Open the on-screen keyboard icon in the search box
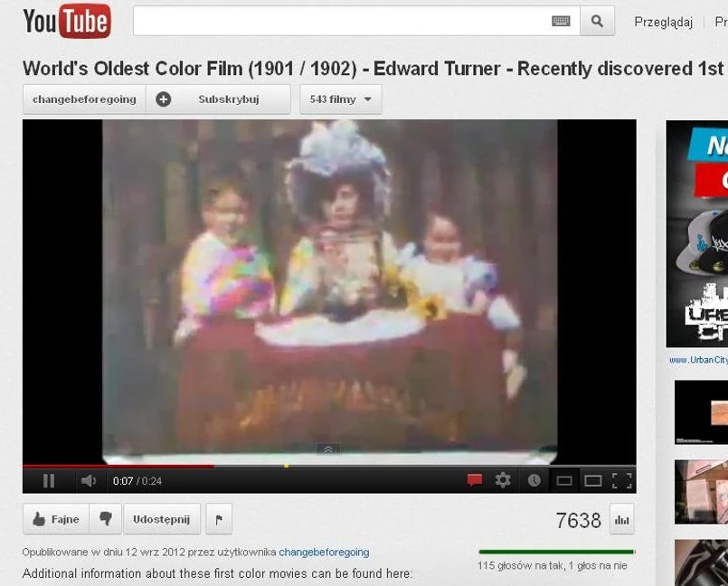Viewport: 728px width, 586px height. tap(561, 21)
